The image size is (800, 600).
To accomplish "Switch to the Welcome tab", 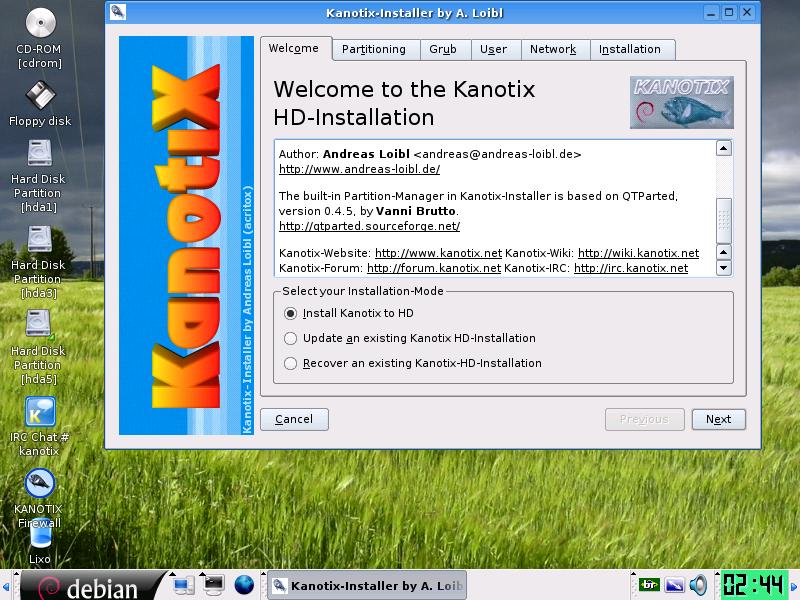I will [x=296, y=48].
